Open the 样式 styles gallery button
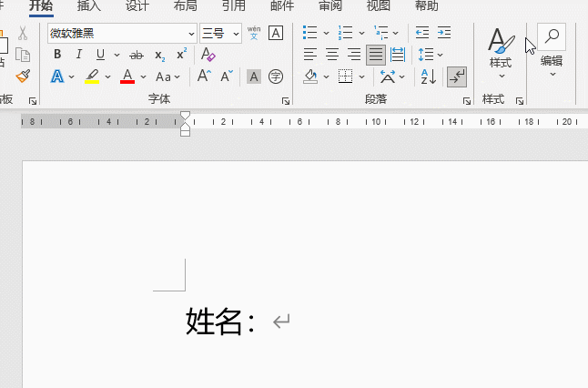The image size is (588, 388). 500,50
